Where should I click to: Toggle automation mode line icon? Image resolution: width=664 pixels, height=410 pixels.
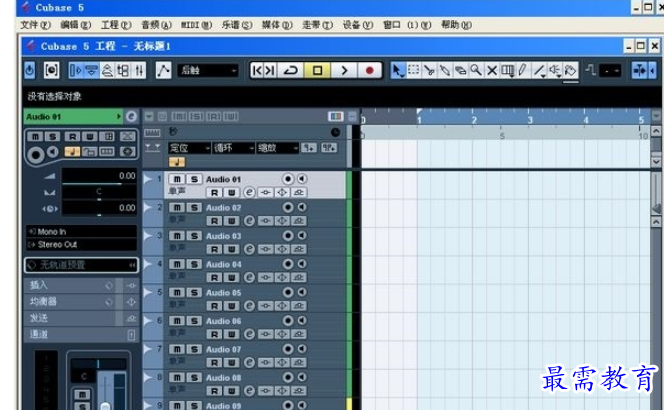point(163,70)
